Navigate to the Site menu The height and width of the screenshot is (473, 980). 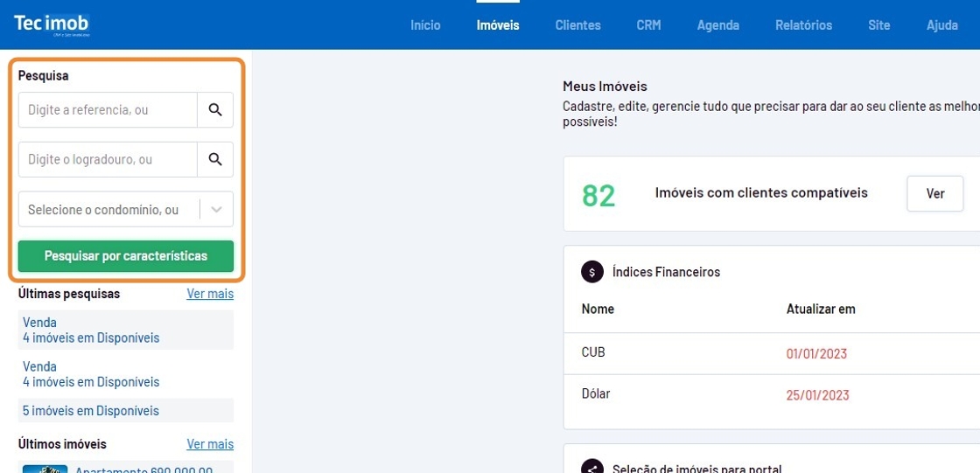point(878,25)
